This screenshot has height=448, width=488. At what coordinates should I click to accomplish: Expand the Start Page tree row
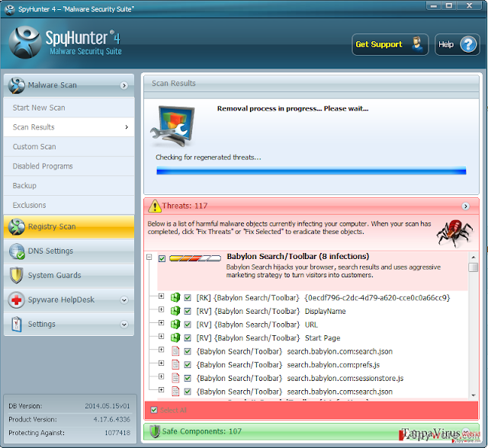(161, 336)
